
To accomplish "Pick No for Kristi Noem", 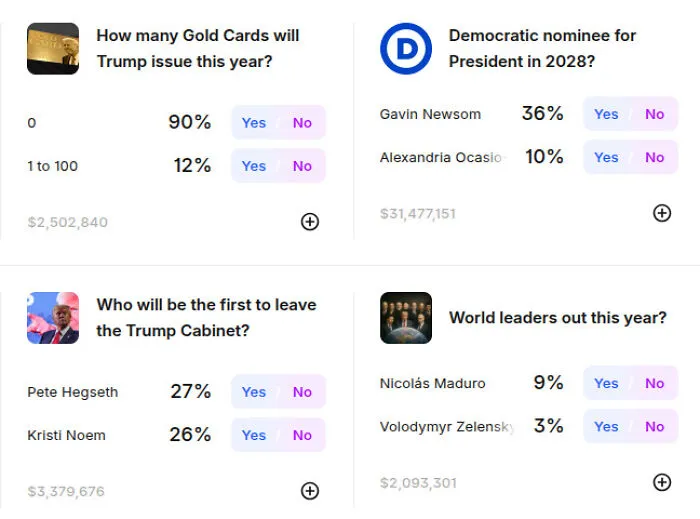I will 302,435.
